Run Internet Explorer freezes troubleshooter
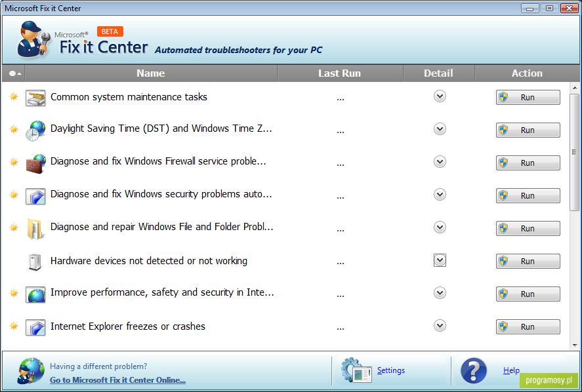The height and width of the screenshot is (392, 582). tap(528, 326)
